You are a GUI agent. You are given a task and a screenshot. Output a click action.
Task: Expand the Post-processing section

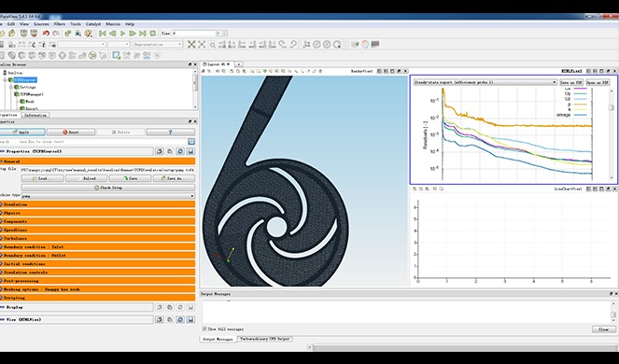[97, 281]
